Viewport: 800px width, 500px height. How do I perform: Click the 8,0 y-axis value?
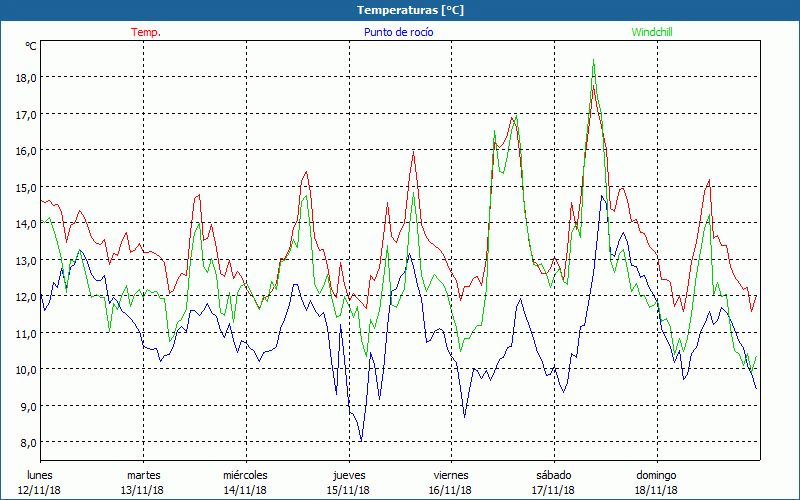(27, 443)
